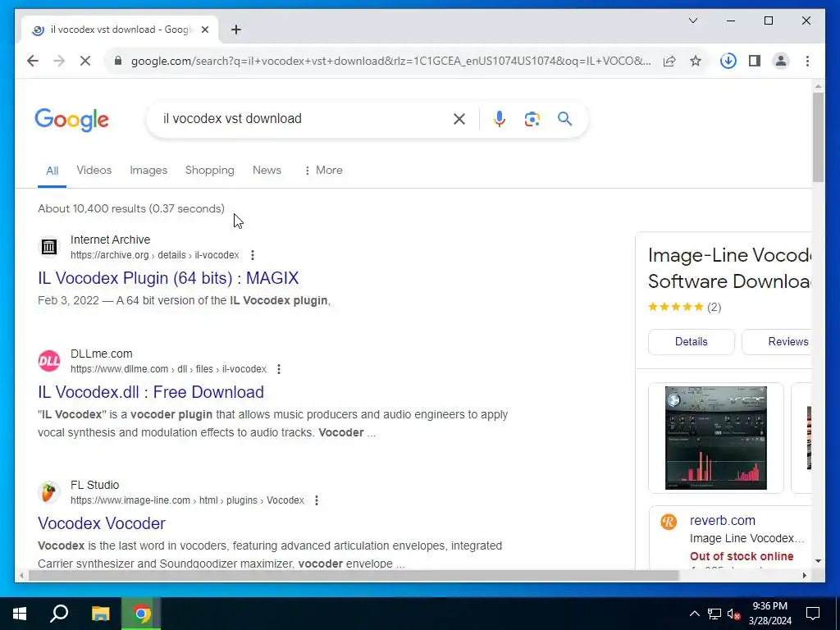Click Internet Archive favicon
Image resolution: width=840 pixels, height=630 pixels.
(x=48, y=247)
